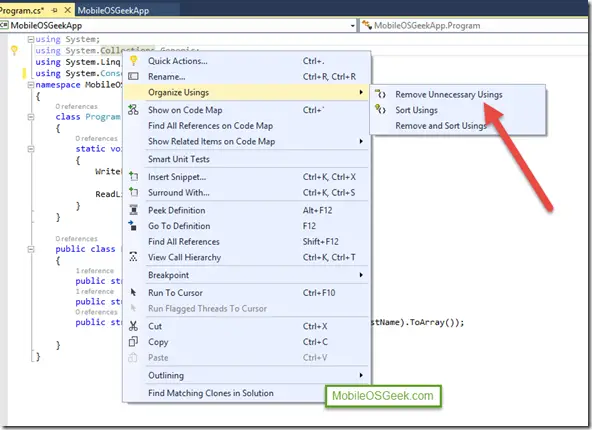Select Find All References on Code Map

click(247, 126)
